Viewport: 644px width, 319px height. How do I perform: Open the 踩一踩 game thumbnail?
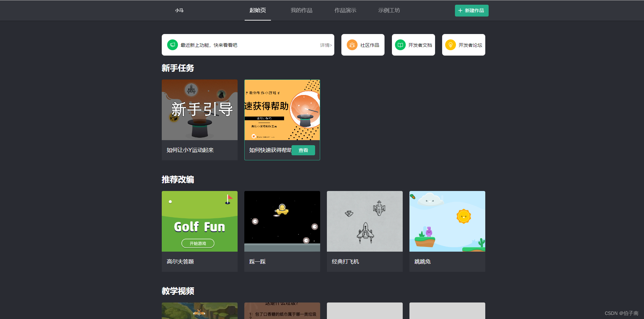tap(282, 221)
